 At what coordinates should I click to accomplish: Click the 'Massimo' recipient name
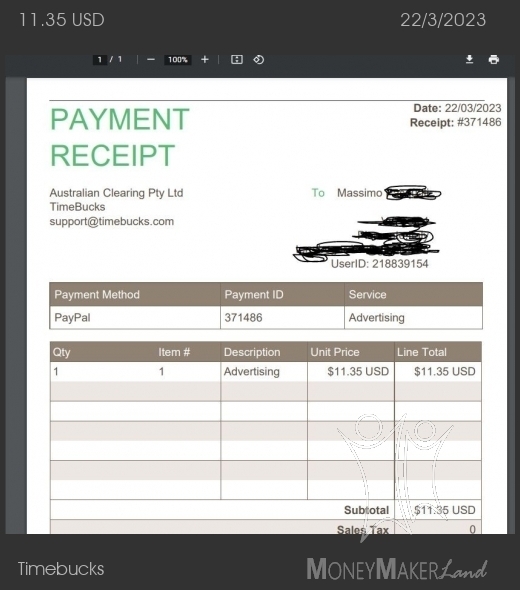pyautogui.click(x=359, y=193)
